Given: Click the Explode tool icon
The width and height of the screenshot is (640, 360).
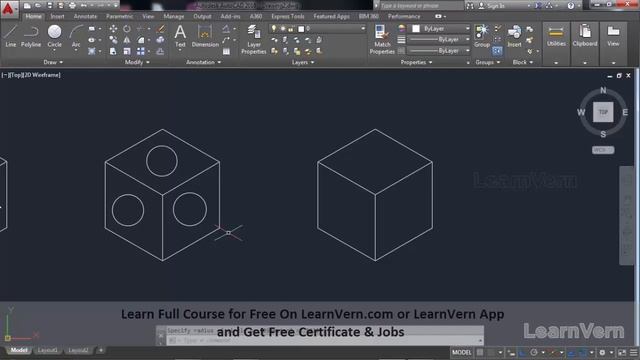Looking at the screenshot, I should 160,40.
